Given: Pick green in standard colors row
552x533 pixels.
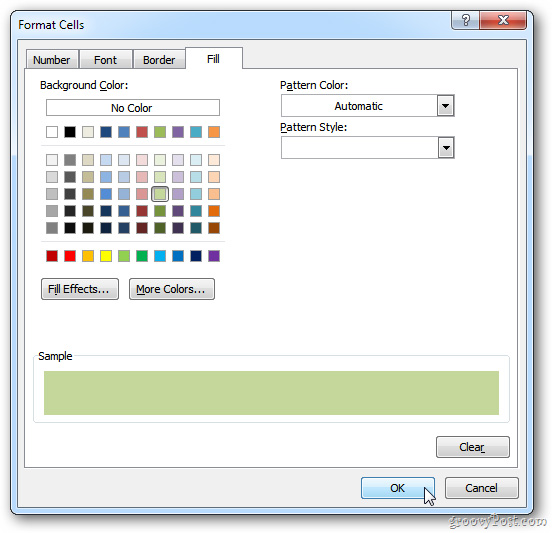Looking at the screenshot, I should (142, 256).
